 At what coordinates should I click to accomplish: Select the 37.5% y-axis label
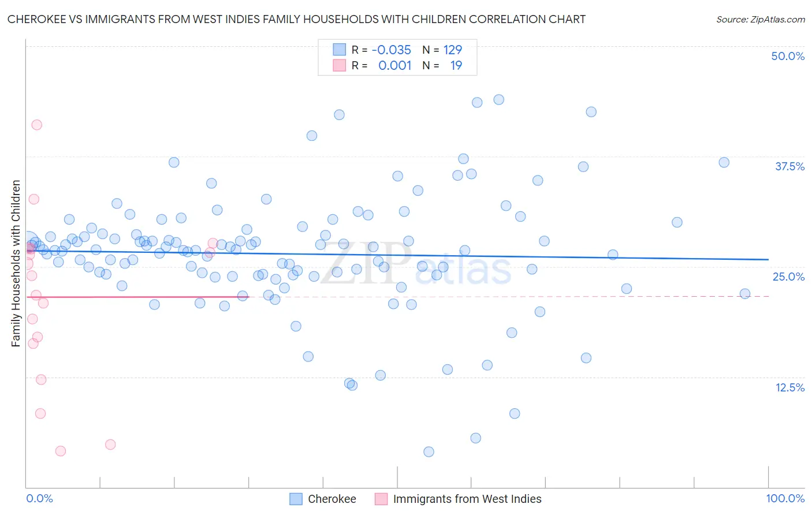(789, 166)
